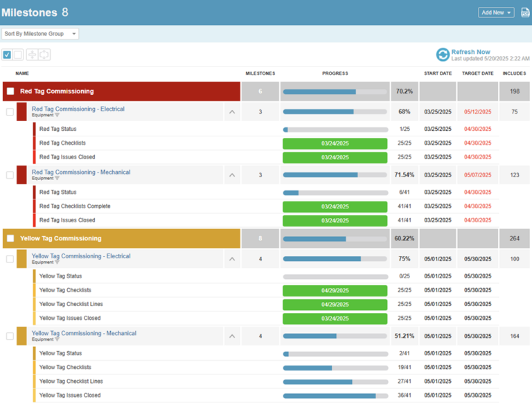Click the Refresh Now link
The height and width of the screenshot is (403, 532).
[470, 52]
